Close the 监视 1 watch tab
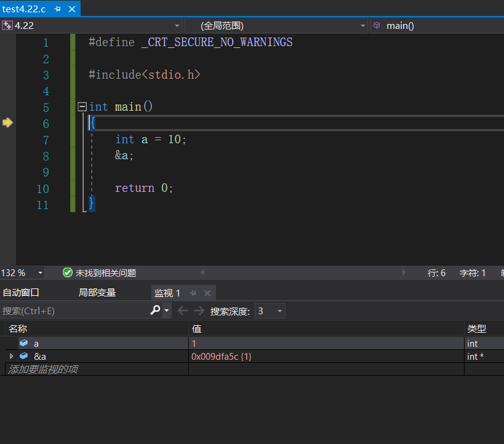The width and height of the screenshot is (504, 444). click(207, 293)
